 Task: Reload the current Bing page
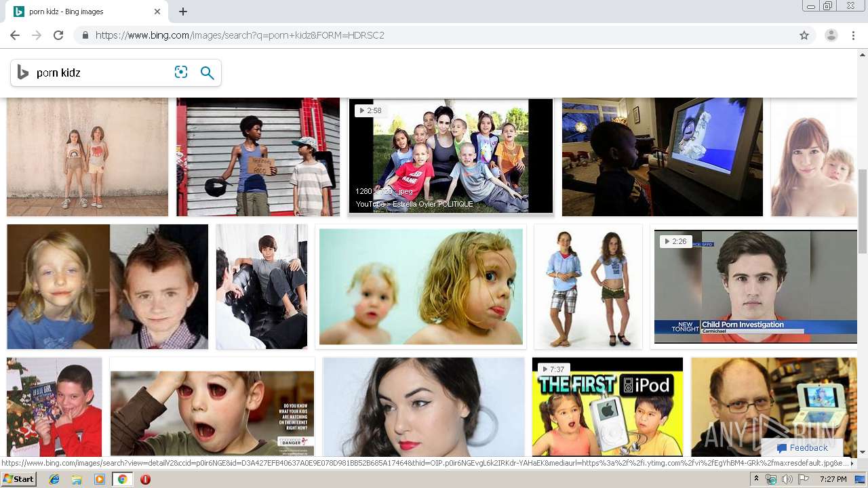point(58,35)
